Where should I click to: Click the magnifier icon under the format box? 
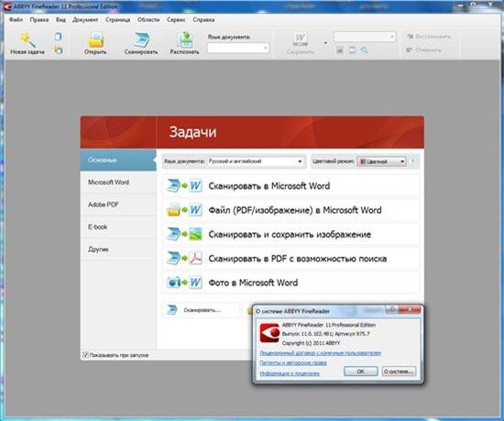[364, 50]
